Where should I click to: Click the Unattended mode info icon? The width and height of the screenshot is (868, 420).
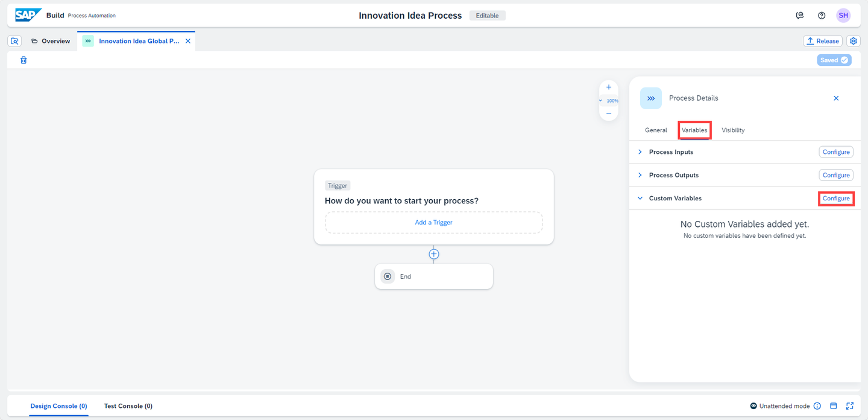[817, 406]
